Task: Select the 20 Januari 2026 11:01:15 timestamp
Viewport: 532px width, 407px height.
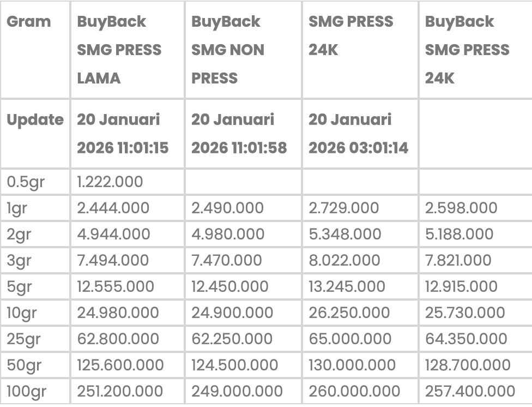Action: coord(123,134)
